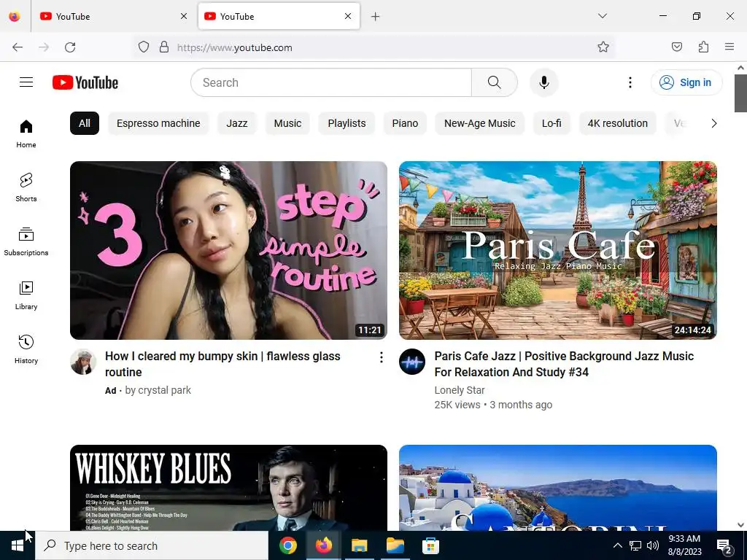Show hidden system tray icons

[617, 545]
